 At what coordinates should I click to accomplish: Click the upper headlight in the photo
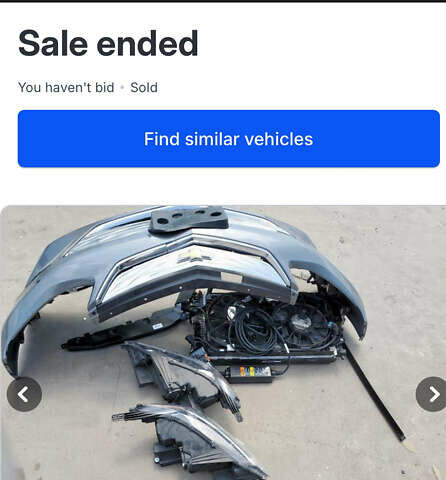[x=183, y=377]
